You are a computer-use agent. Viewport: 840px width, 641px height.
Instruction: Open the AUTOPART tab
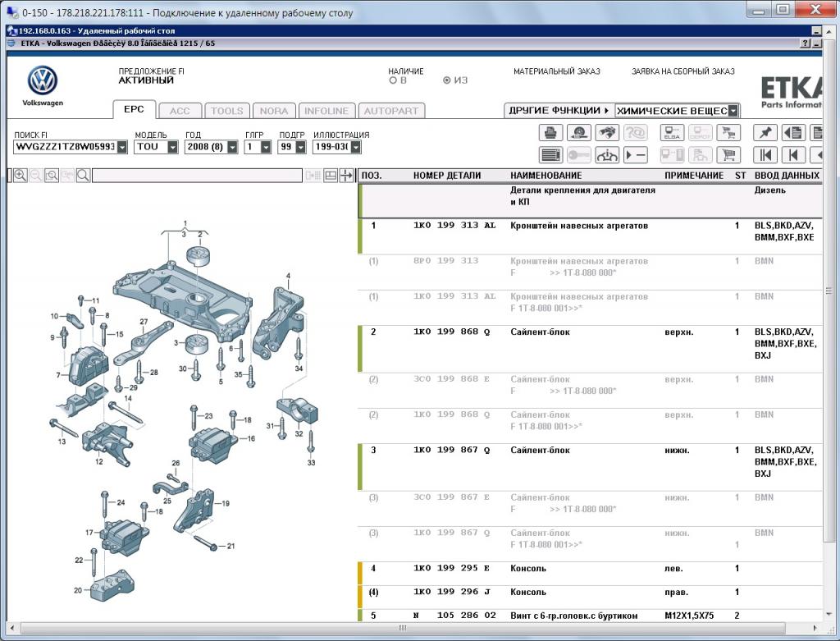391,111
